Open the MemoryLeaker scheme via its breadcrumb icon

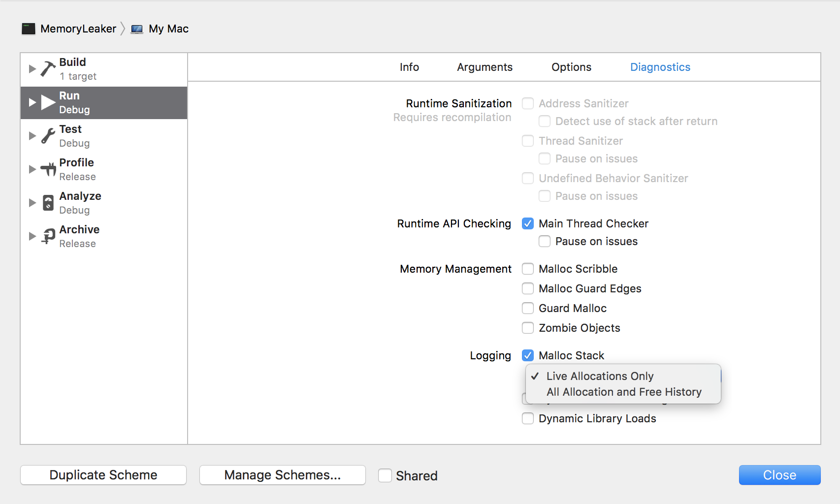[x=29, y=29]
